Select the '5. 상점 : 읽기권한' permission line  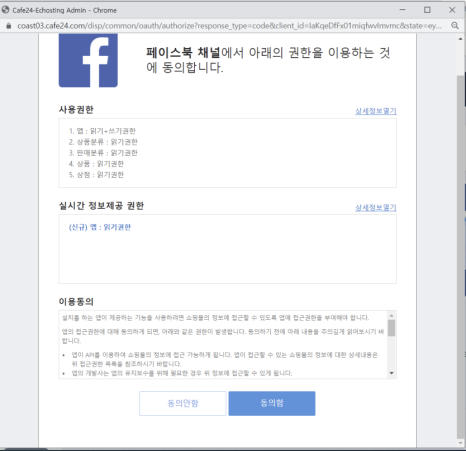point(96,175)
